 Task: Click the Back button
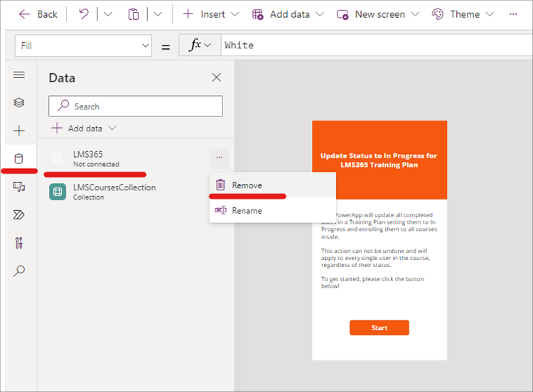pyautogui.click(x=38, y=14)
